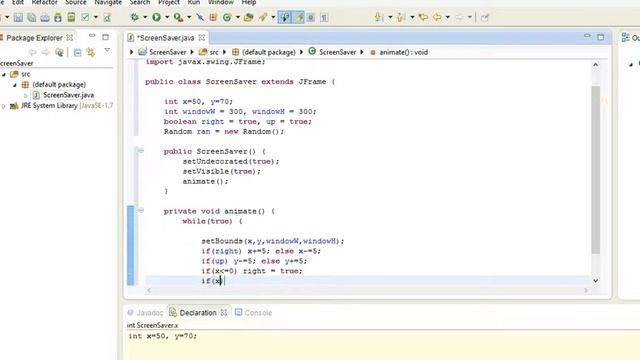Switch to the Javadoc tab
The height and width of the screenshot is (360, 640).
pos(145,313)
